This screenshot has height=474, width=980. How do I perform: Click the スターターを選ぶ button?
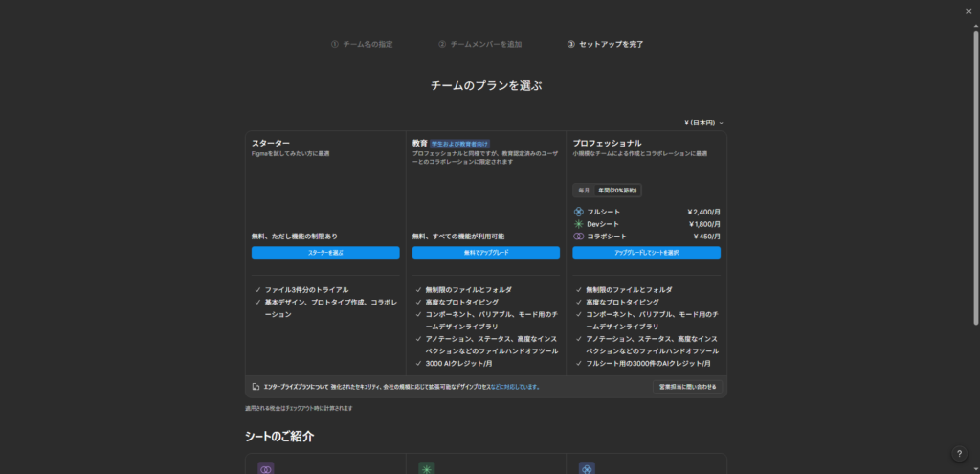325,253
